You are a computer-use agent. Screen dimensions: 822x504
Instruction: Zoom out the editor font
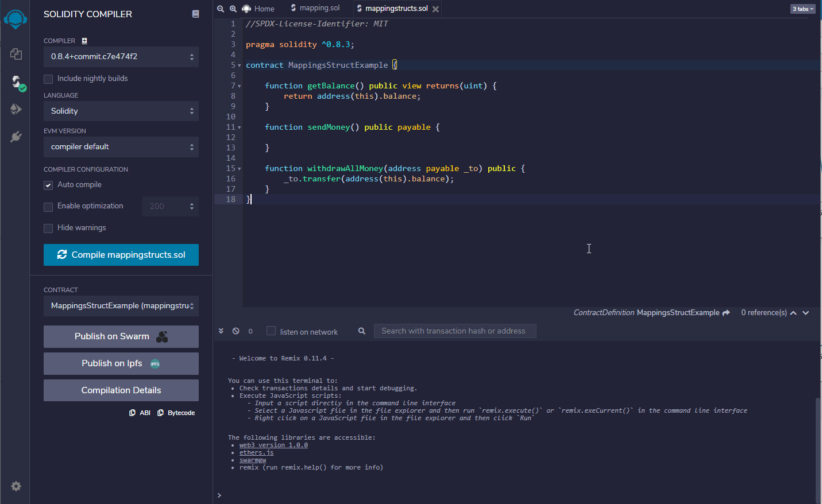tap(221, 9)
